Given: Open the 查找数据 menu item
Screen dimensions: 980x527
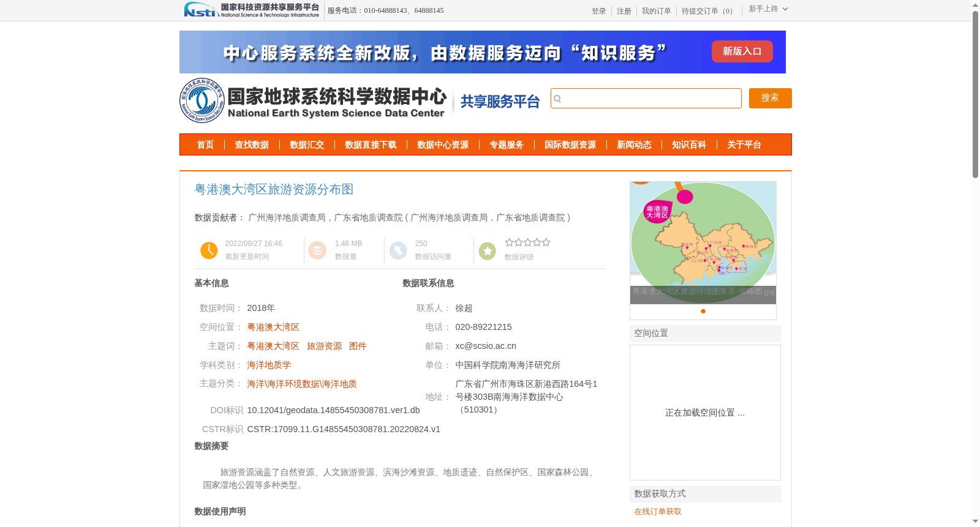Looking at the screenshot, I should tap(252, 145).
